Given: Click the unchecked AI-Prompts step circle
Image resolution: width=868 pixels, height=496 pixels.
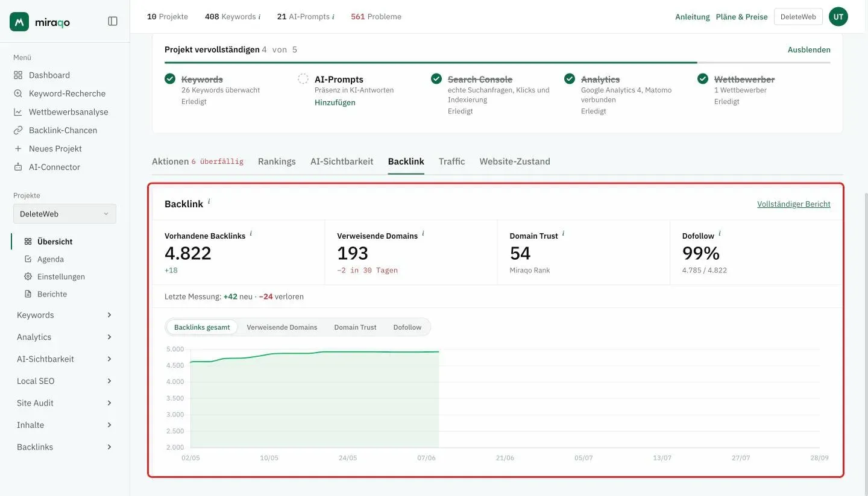Looking at the screenshot, I should 303,79.
